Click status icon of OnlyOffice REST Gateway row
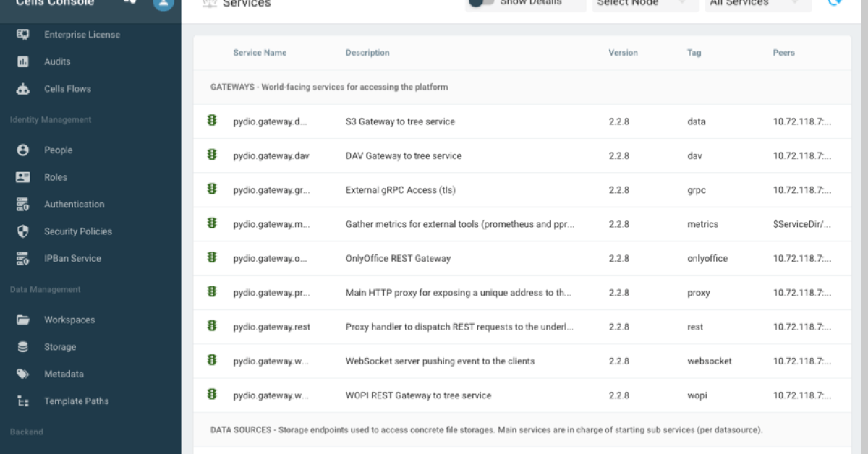 coord(212,257)
